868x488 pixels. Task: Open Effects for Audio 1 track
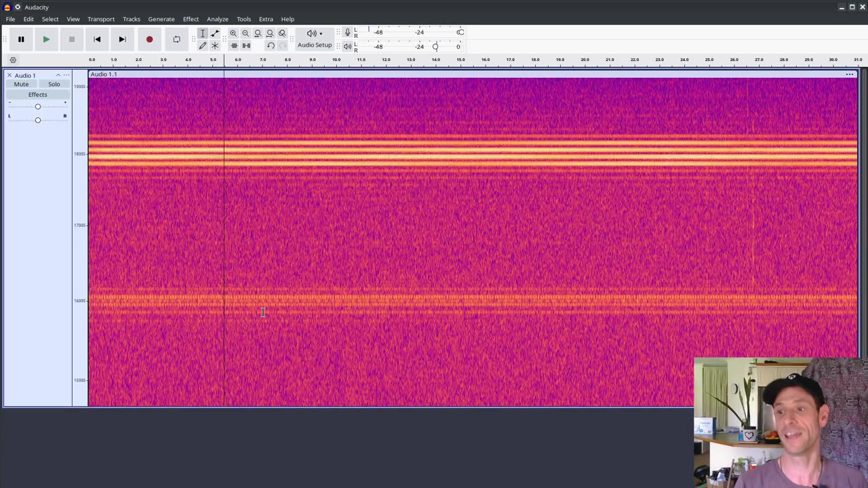38,94
